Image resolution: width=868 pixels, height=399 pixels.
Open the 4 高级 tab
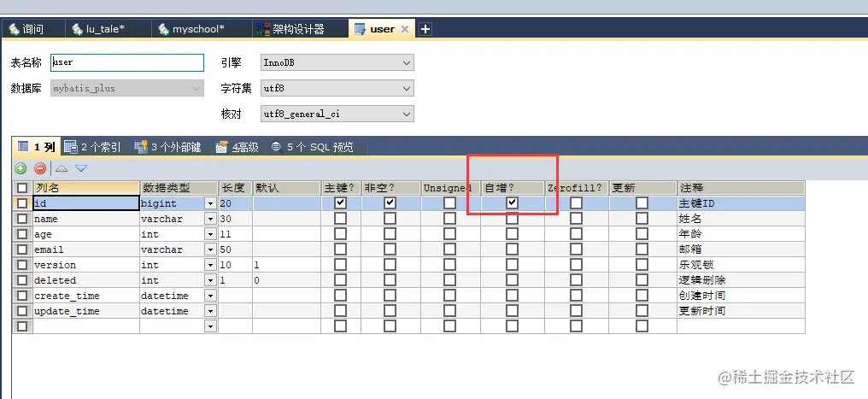point(237,147)
